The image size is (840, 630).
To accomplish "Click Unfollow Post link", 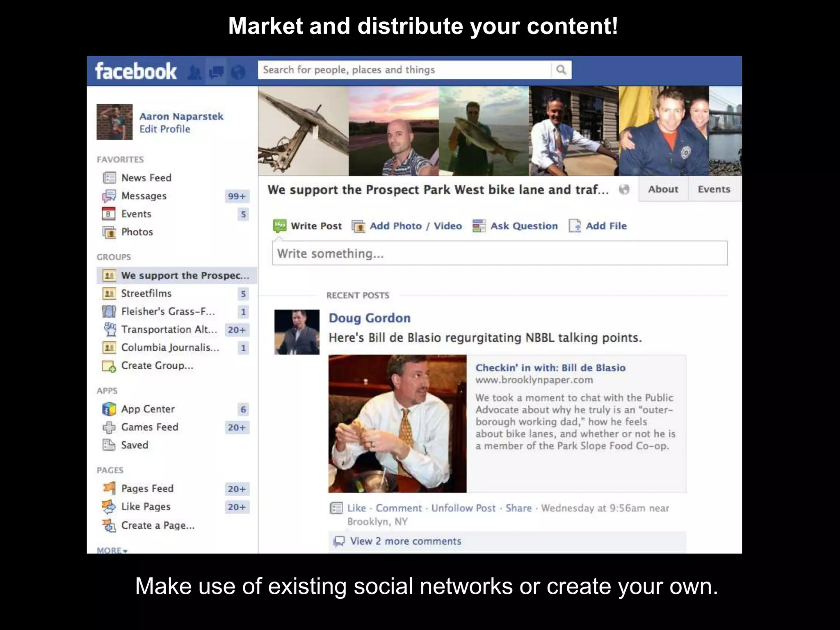I will pos(463,508).
